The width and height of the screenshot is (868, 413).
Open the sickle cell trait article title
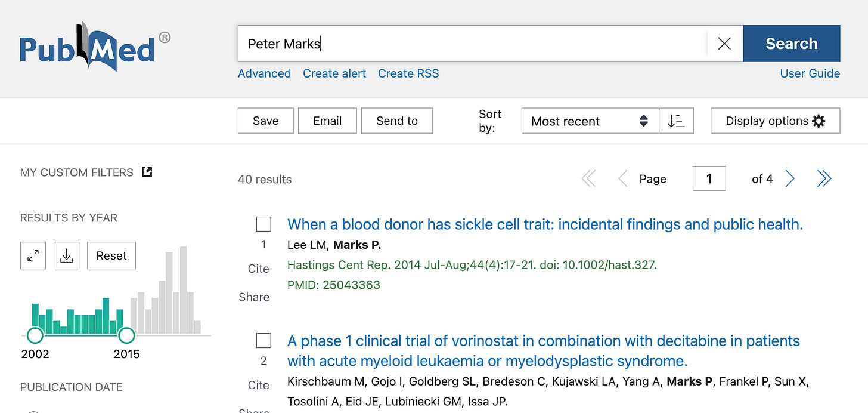point(545,224)
